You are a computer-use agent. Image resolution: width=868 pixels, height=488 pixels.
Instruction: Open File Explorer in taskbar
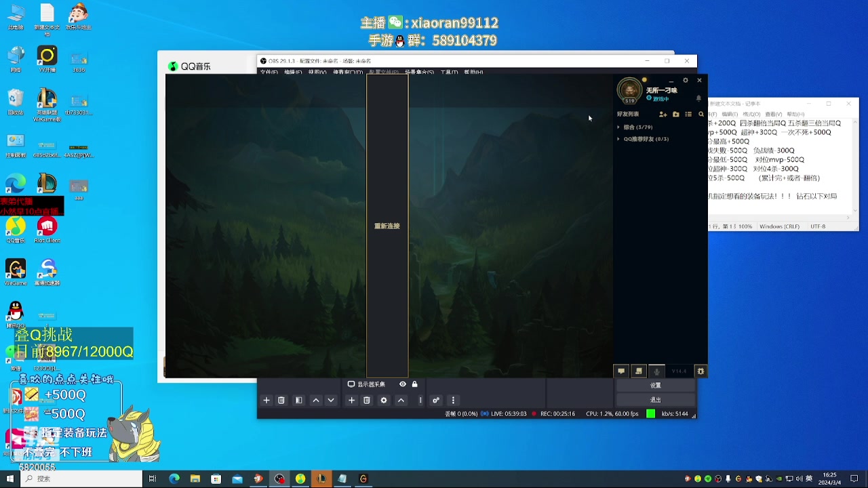tap(195, 479)
